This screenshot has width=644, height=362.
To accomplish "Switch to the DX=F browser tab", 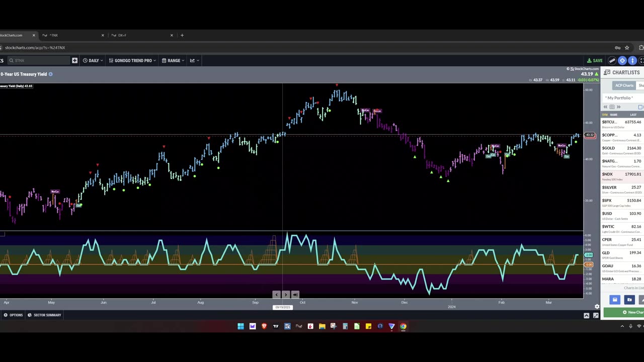I will click(x=141, y=35).
